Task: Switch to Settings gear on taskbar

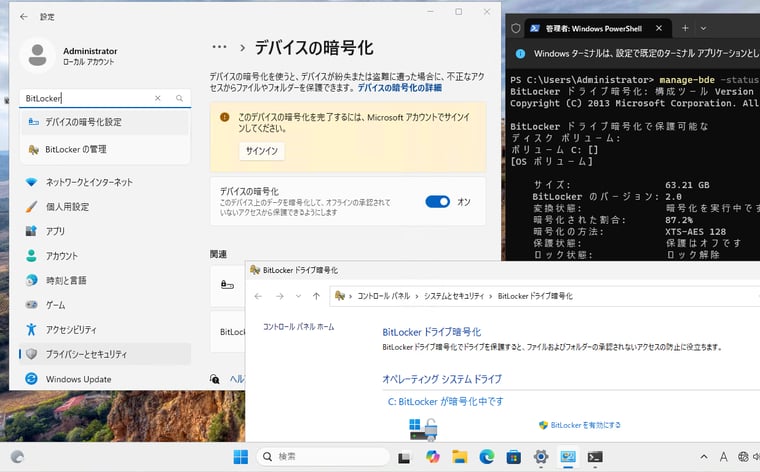Action: (541, 456)
